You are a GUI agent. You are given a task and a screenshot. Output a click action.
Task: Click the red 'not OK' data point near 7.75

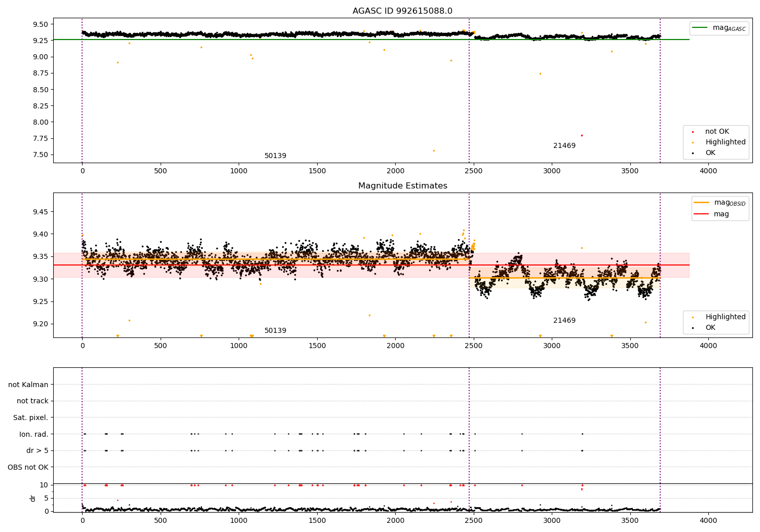(x=582, y=135)
